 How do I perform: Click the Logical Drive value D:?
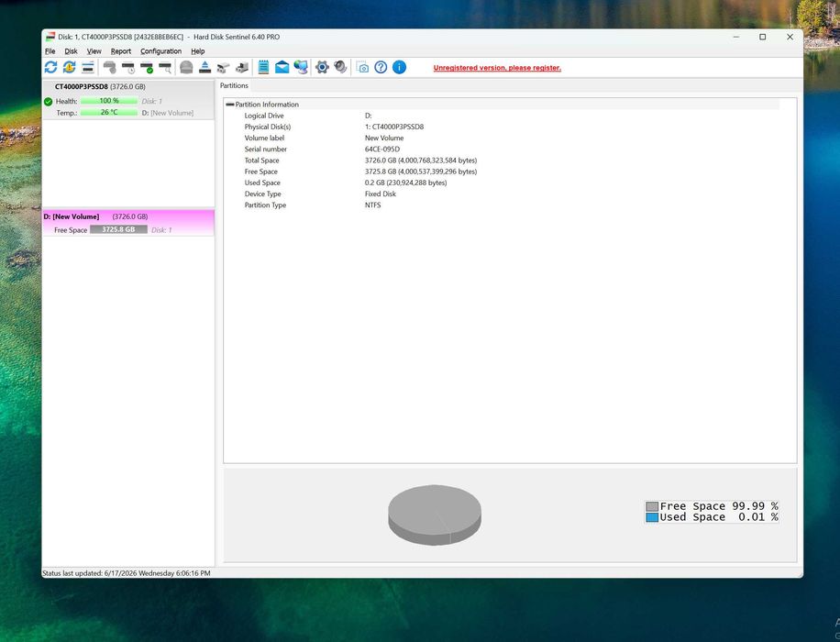(x=368, y=116)
